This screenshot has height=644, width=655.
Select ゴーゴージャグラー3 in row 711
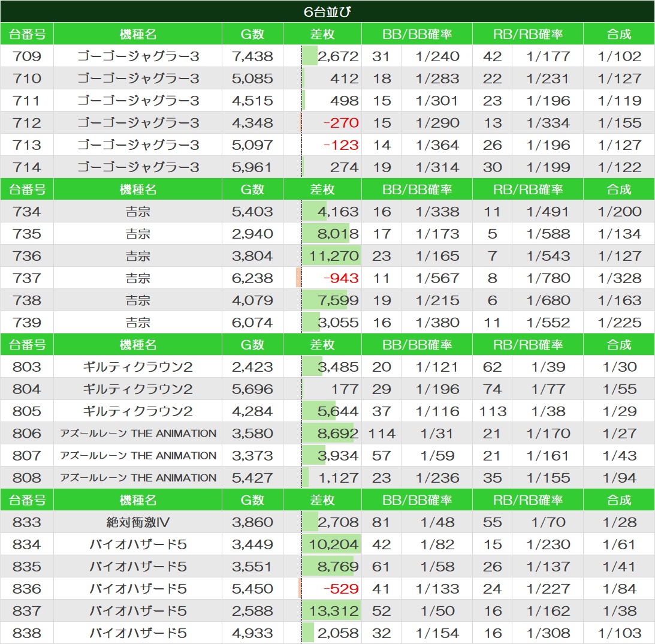138,100
